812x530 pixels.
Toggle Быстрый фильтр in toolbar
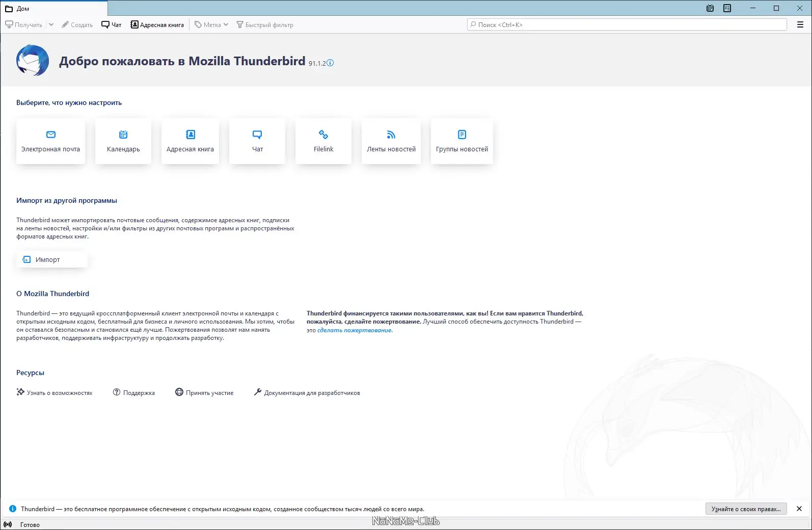point(265,24)
